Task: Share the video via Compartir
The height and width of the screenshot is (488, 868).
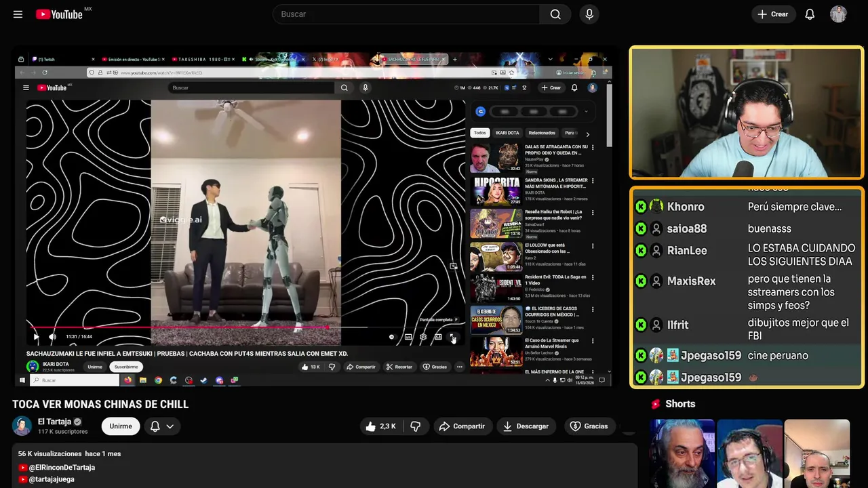Action: tap(462, 426)
